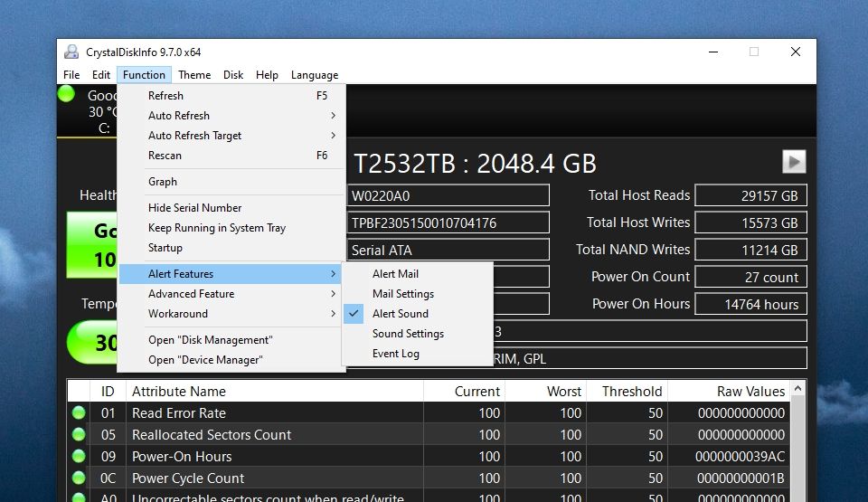Screen dimensions: 868x502
Task: Open Mail Settings from the submenu
Action: (418, 294)
